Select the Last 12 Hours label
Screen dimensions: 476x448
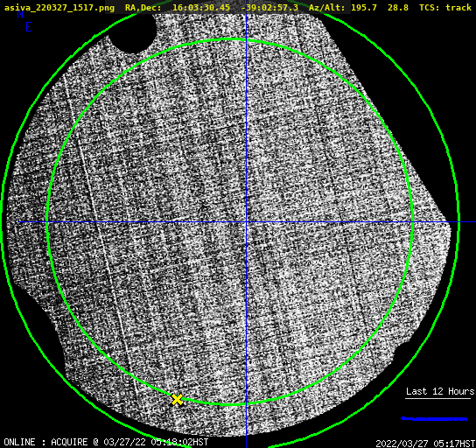(440, 391)
